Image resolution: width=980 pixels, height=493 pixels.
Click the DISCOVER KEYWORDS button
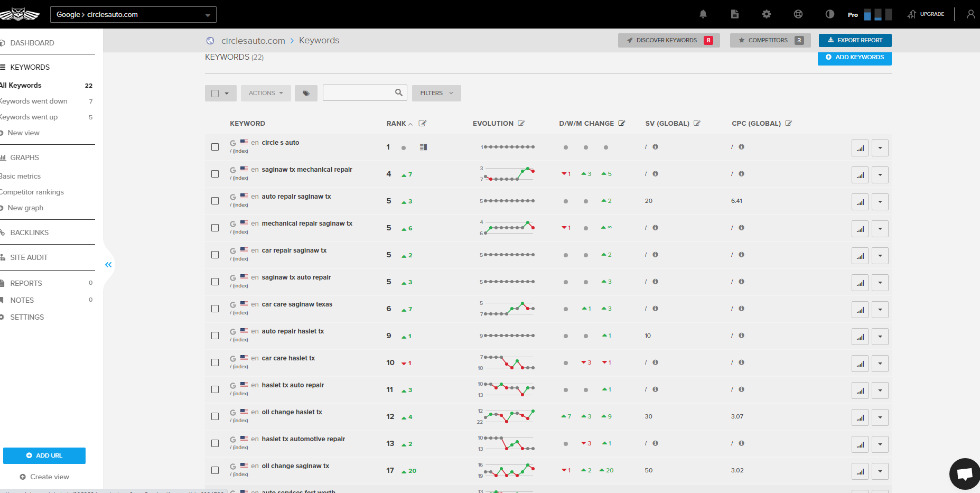[x=669, y=40]
